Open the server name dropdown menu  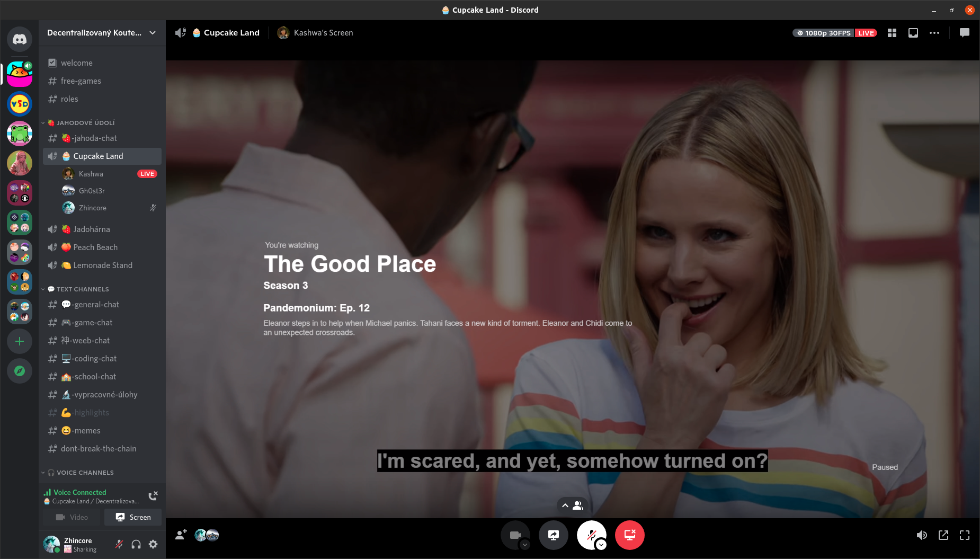point(153,33)
